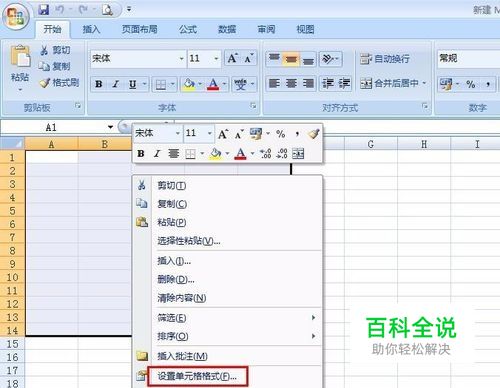Switch to 公式 (Formulas) tab
Image resolution: width=500 pixels, height=388 pixels.
tap(188, 29)
